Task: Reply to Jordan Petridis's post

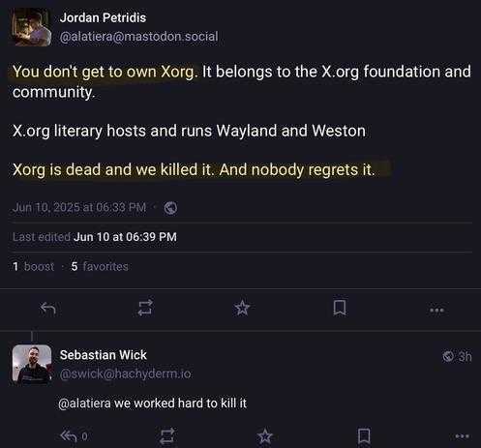Action: click(48, 309)
